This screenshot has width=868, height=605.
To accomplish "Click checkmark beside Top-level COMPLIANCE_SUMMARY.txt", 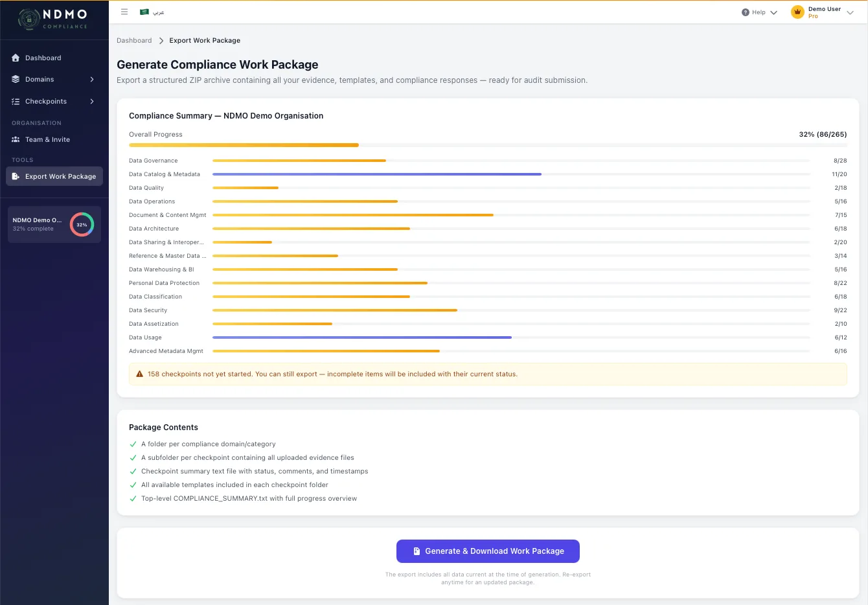I will tap(133, 499).
